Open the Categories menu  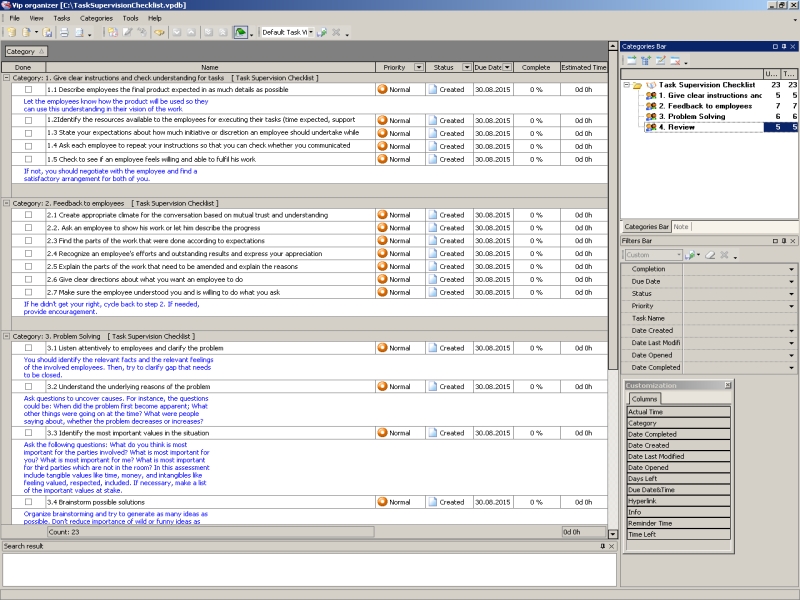pos(96,18)
